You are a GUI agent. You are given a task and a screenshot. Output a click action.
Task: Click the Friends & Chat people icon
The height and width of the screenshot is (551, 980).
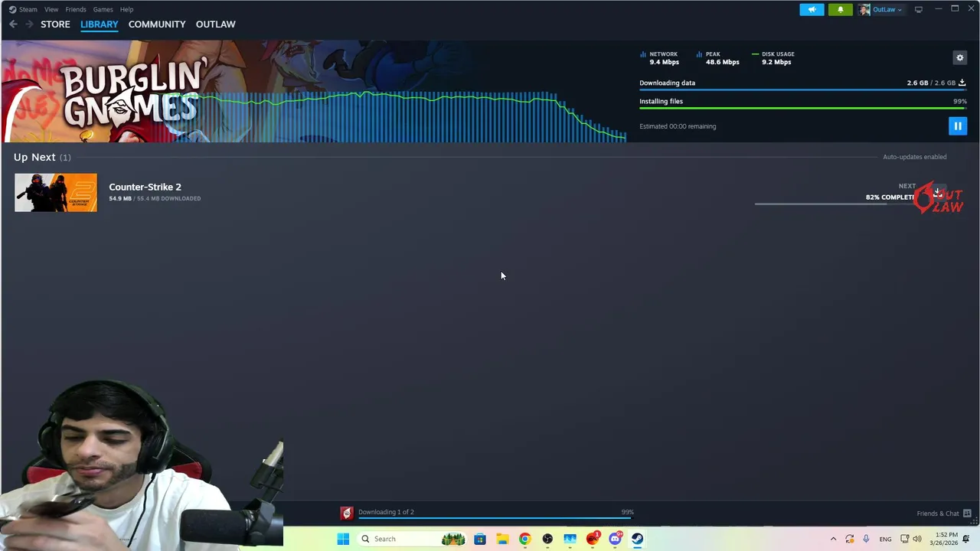coord(967,514)
